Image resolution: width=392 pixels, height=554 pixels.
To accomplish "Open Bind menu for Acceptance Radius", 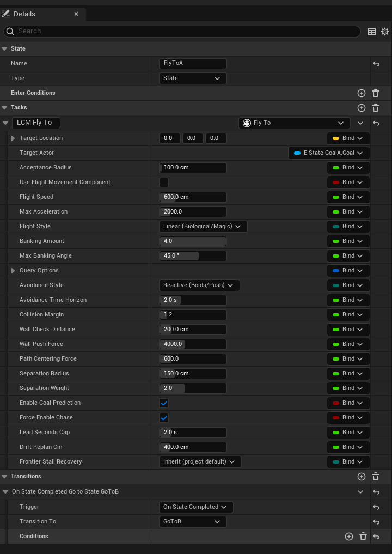I will [348, 167].
